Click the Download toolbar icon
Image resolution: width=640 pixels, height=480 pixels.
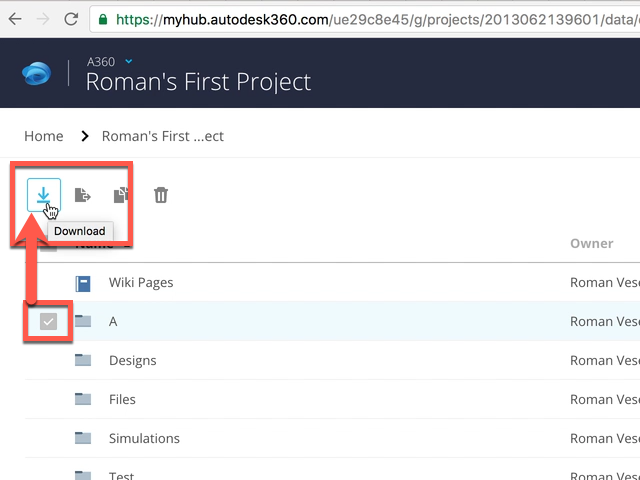[x=44, y=196]
